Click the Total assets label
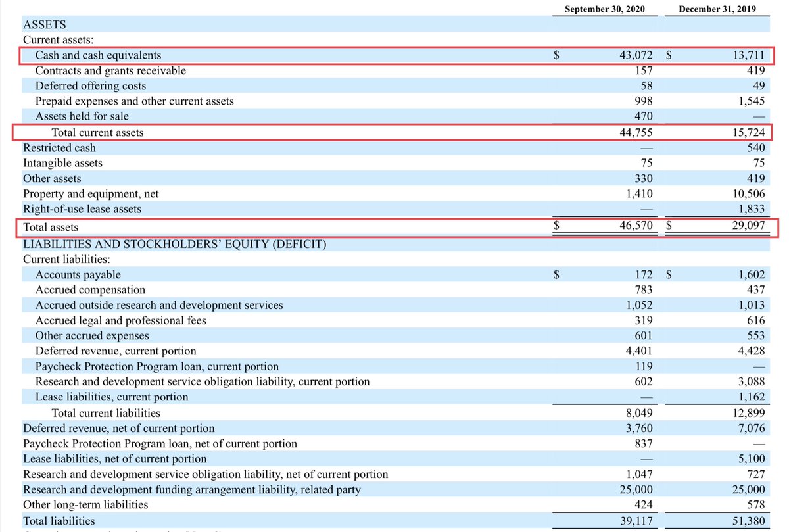 (x=51, y=227)
